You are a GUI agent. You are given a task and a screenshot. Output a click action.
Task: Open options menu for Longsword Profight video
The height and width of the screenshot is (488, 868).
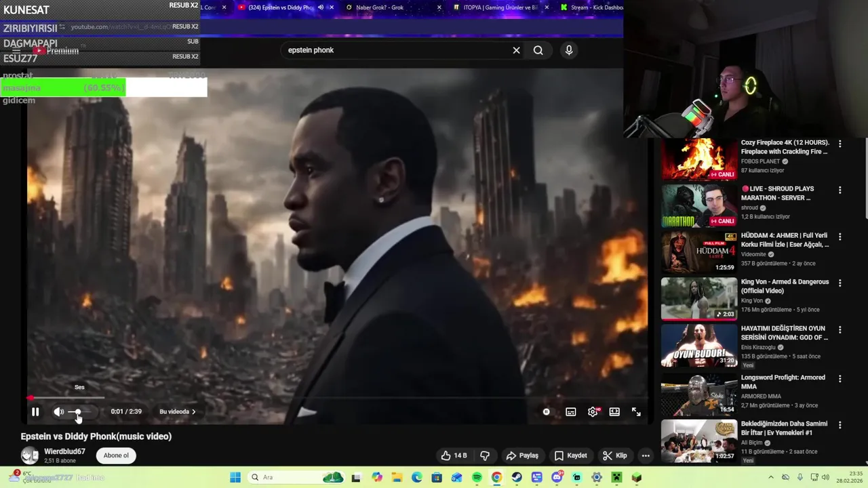840,379
